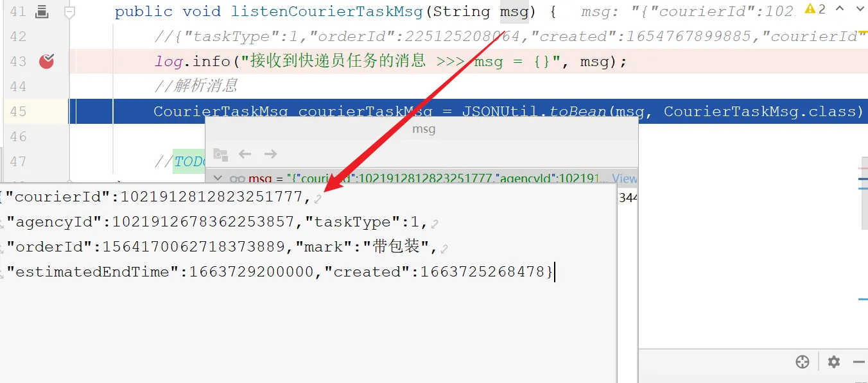This screenshot has height=383, width=868.
Task: Click the crosshair locate icon in bottom panel
Action: click(x=803, y=362)
